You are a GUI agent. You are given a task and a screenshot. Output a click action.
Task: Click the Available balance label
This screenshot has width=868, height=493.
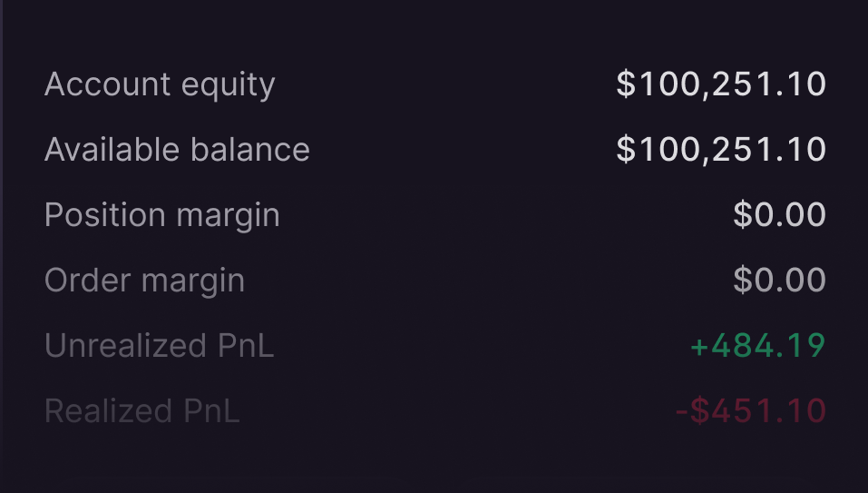[x=177, y=150]
